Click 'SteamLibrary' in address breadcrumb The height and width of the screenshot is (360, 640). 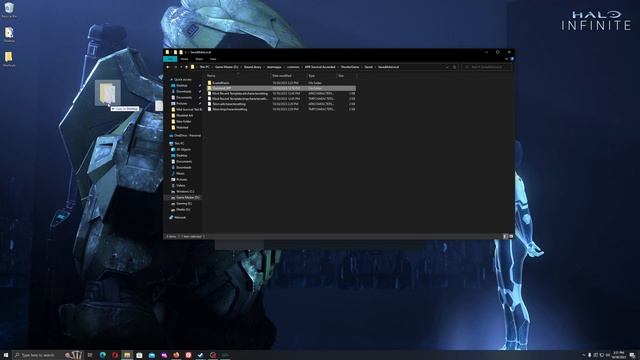click(x=252, y=67)
